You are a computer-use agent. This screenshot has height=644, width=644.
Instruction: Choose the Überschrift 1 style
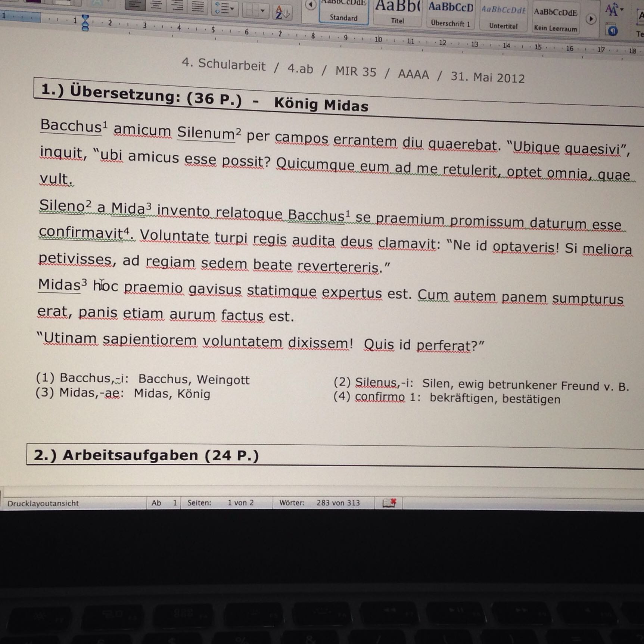(x=450, y=16)
